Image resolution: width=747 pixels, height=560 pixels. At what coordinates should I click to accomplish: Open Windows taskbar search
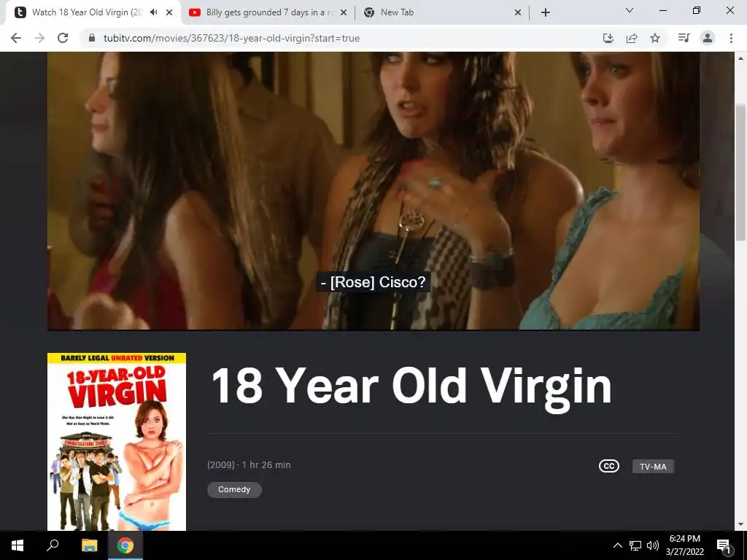53,545
